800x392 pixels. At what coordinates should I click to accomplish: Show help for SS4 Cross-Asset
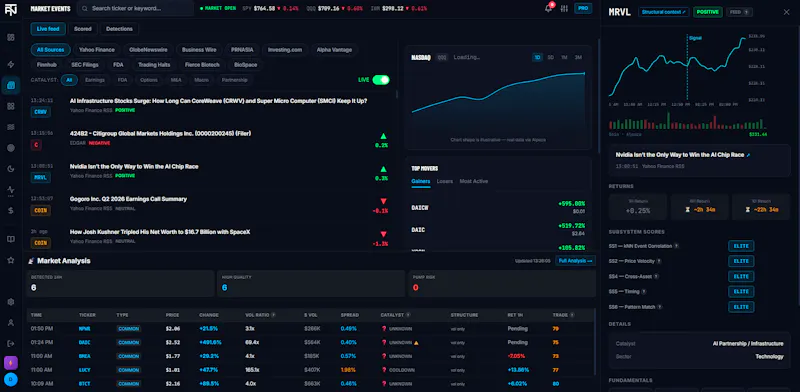point(656,277)
